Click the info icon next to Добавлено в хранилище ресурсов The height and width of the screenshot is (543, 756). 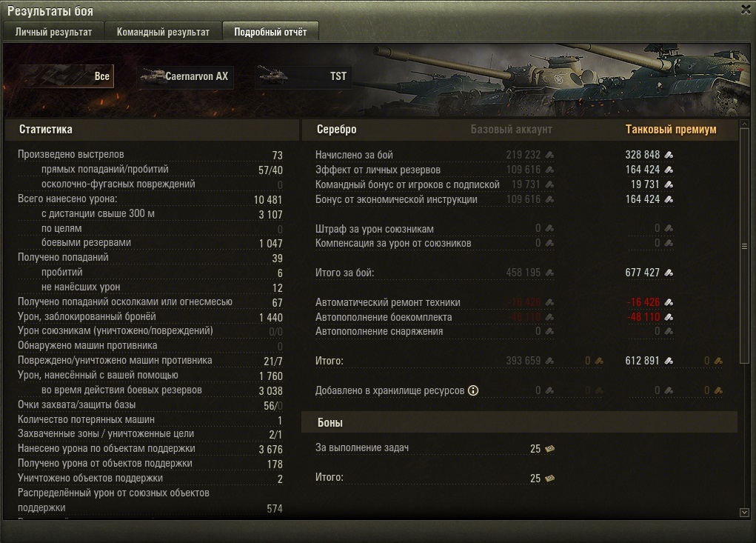(x=473, y=390)
